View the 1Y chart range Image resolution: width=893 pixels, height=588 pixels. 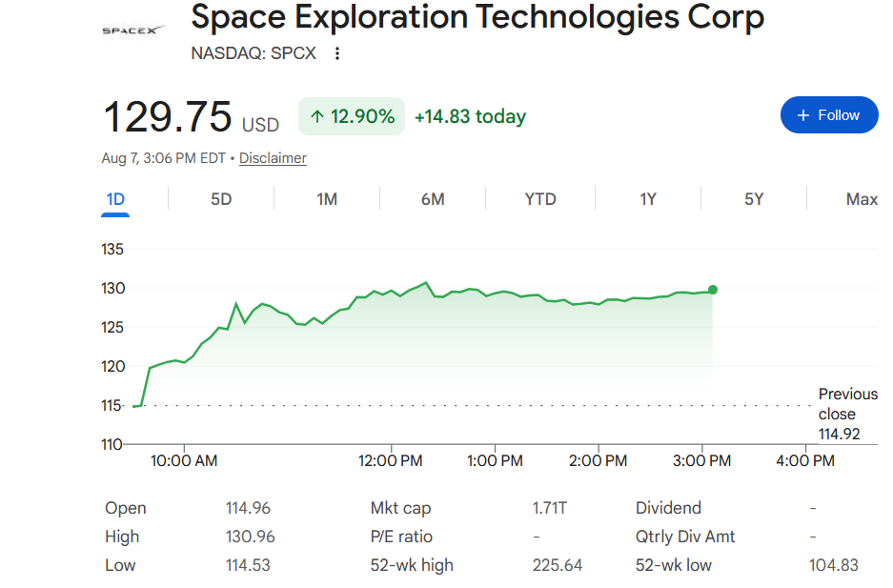(648, 199)
